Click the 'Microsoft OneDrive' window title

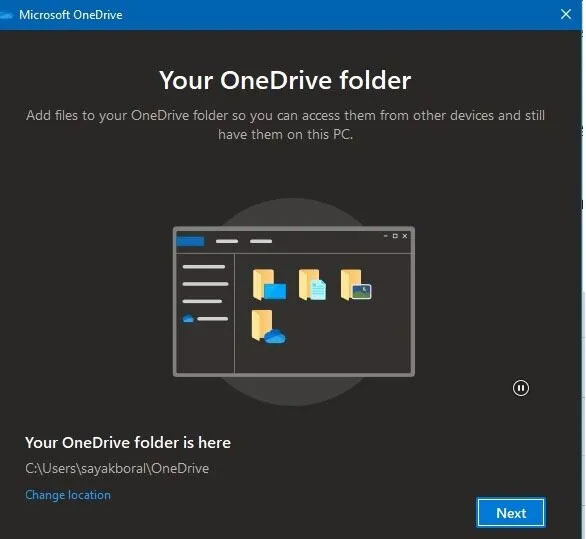pyautogui.click(x=71, y=15)
